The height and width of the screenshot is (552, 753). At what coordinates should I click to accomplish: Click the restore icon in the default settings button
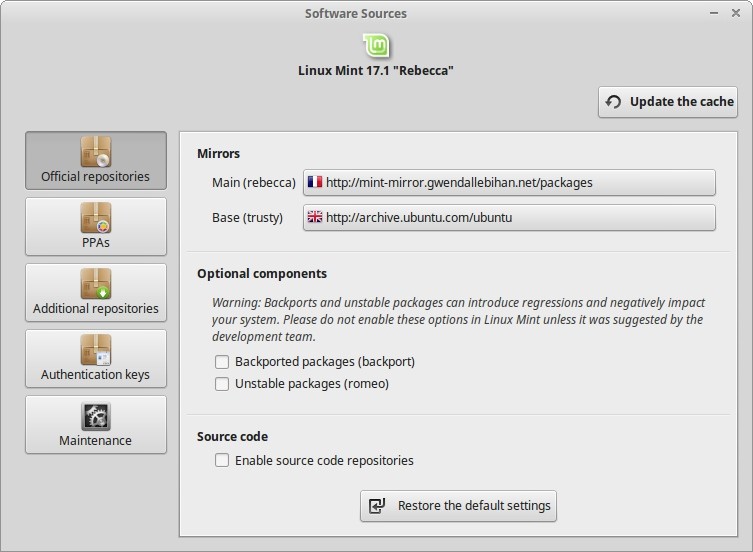[377, 506]
